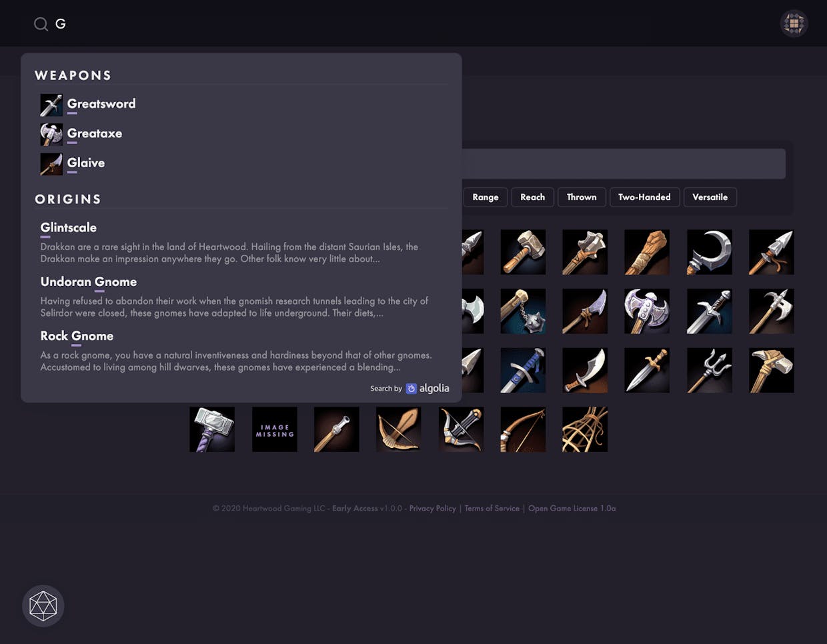Select the rope-bound war pick tile
The width and height of the screenshot is (827, 644).
(x=772, y=370)
